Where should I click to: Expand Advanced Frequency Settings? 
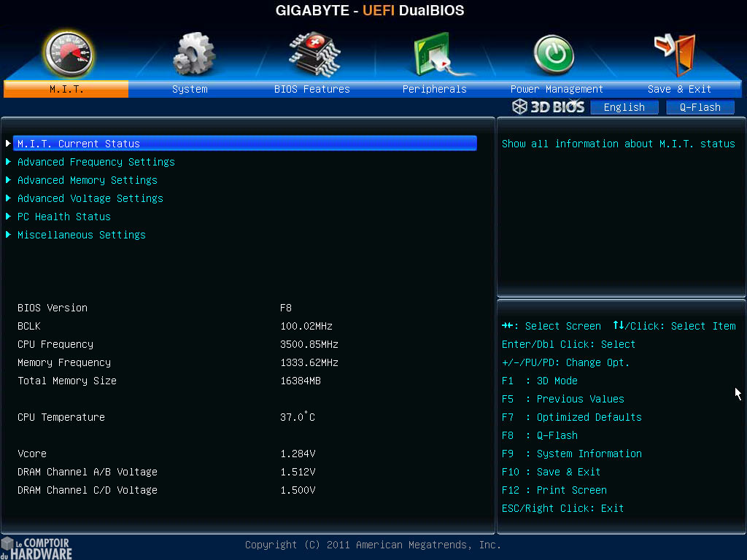(x=96, y=162)
